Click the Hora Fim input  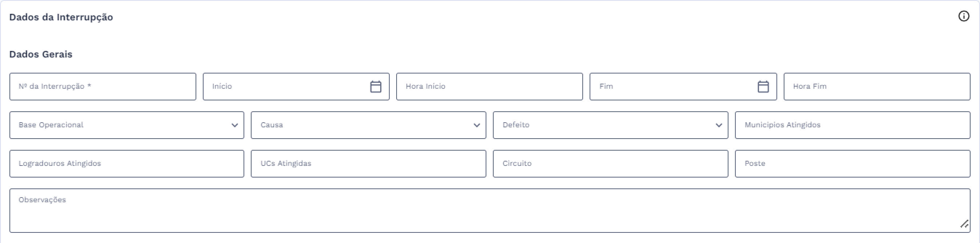point(876,87)
